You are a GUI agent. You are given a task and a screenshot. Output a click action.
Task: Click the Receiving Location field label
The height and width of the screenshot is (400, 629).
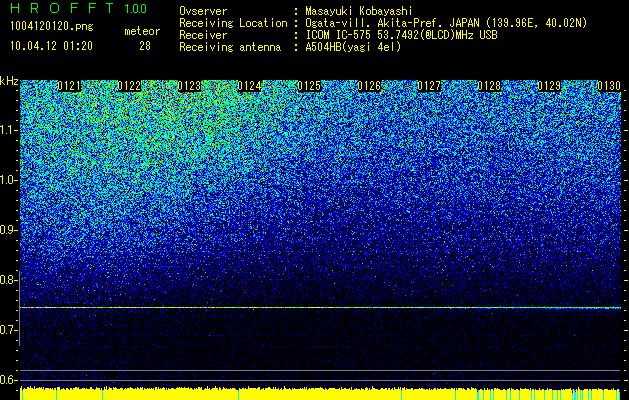pyautogui.click(x=233, y=23)
